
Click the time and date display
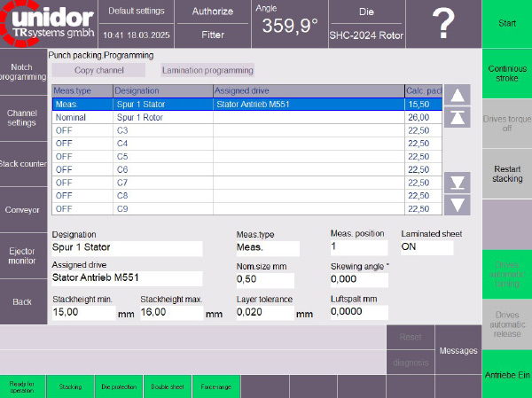tap(137, 35)
